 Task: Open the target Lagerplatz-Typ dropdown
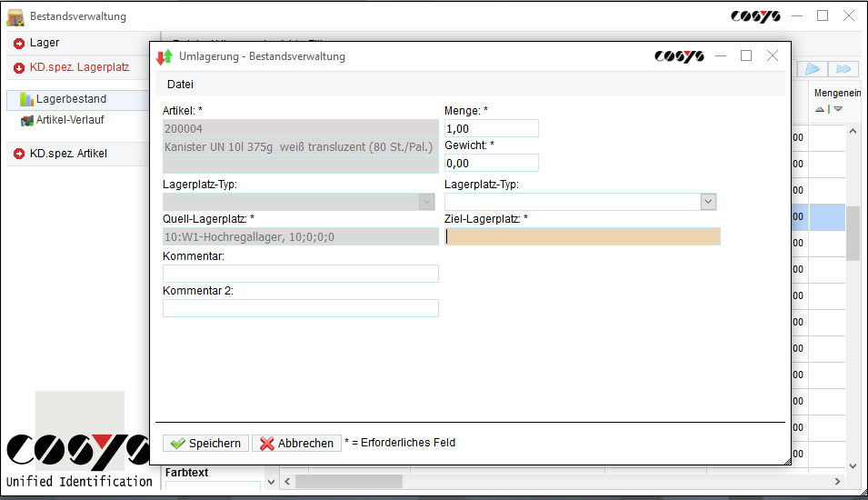click(x=709, y=202)
